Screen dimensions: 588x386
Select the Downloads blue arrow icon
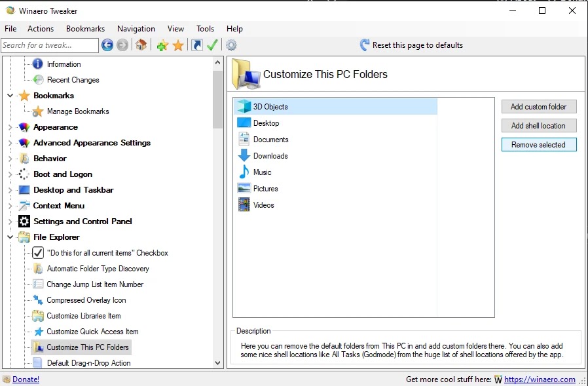(244, 155)
